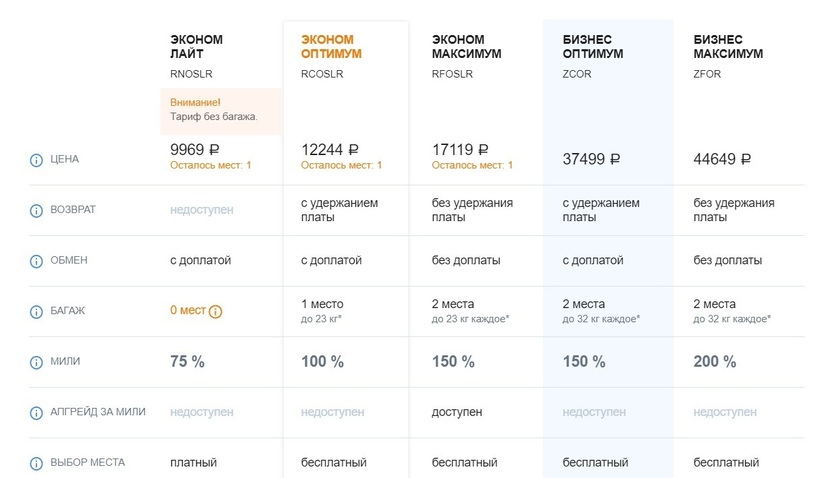
Task: Select the ЭКОНОМ ЛАЙТ fare column header
Action: click(x=196, y=46)
